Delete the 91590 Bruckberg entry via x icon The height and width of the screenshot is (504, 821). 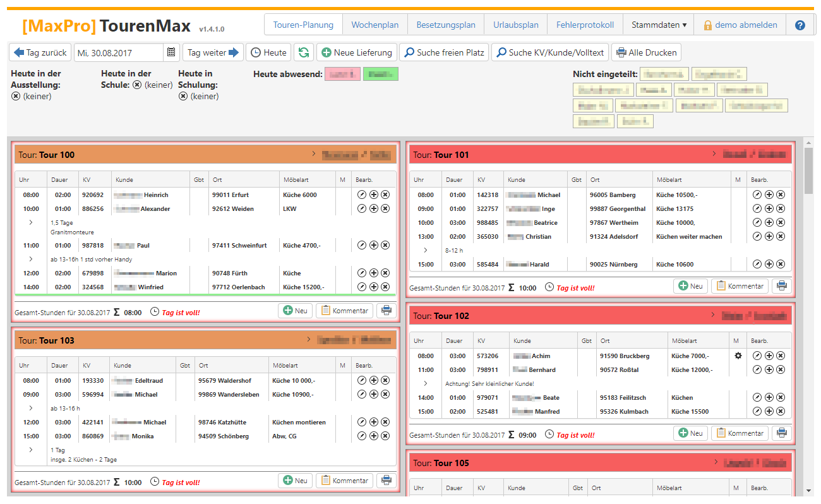(x=781, y=356)
